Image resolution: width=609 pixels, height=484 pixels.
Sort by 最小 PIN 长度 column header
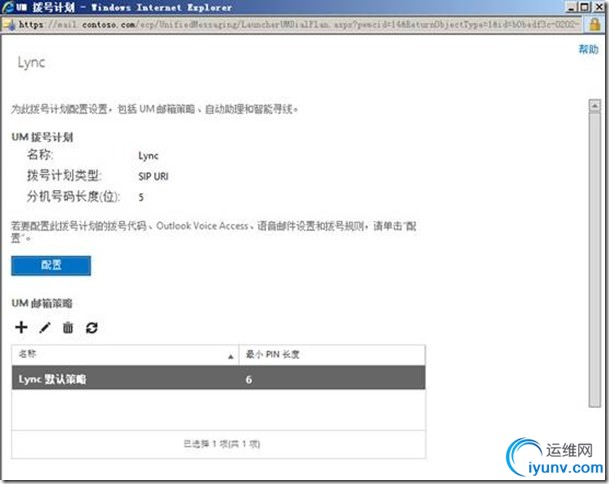332,355
